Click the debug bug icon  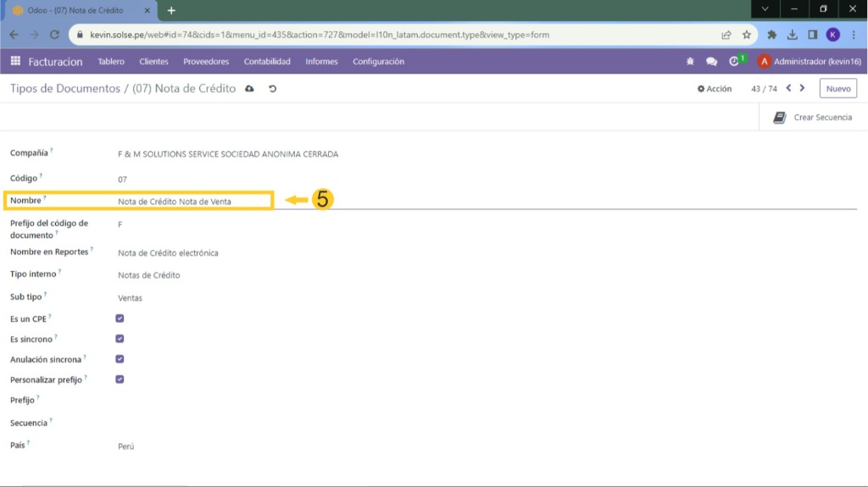coord(690,62)
